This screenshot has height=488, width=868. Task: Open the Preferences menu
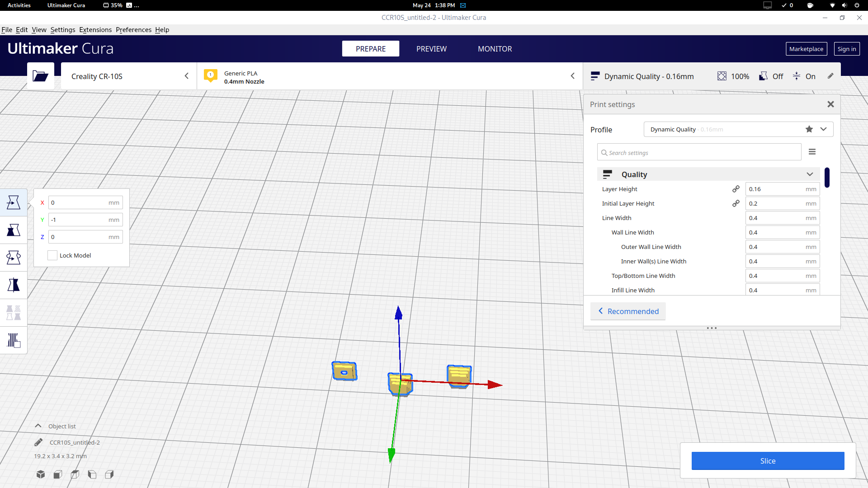pyautogui.click(x=133, y=30)
